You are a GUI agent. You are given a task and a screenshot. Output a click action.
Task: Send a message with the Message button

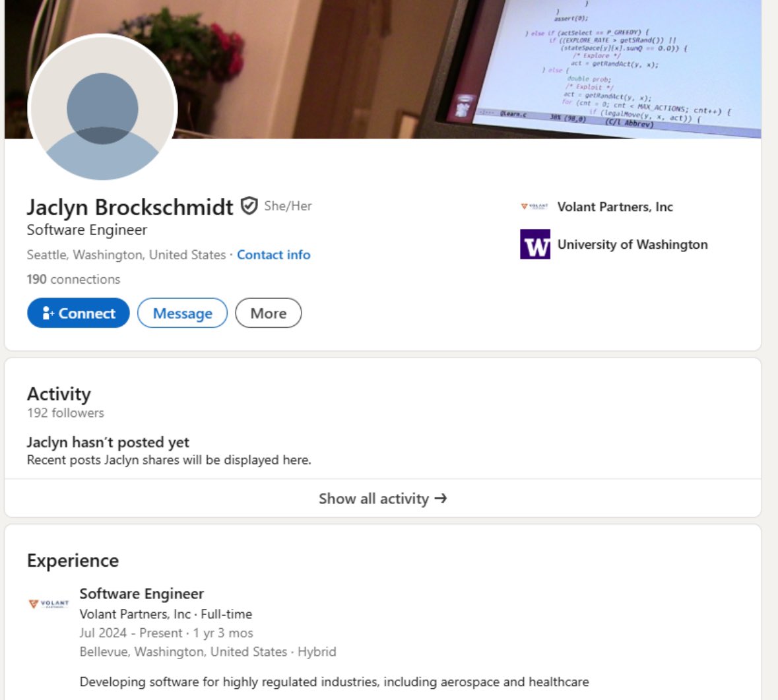pos(182,313)
